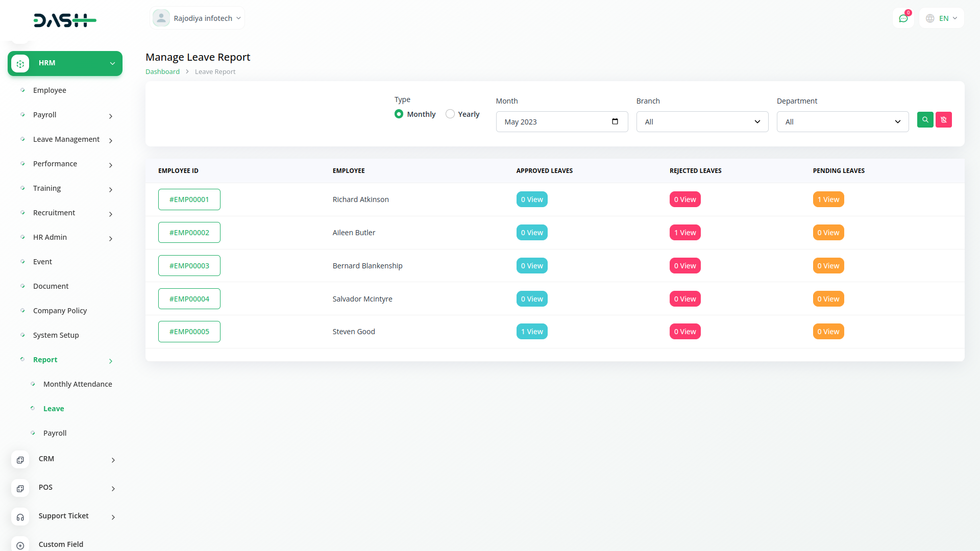Open the Leave Management menu item

point(66,139)
